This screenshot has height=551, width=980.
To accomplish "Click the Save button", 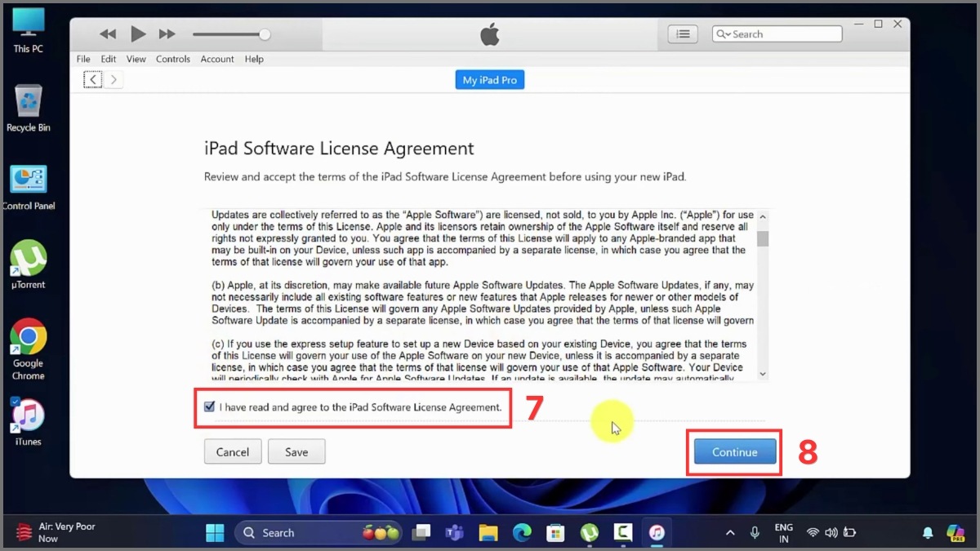I will pyautogui.click(x=296, y=451).
